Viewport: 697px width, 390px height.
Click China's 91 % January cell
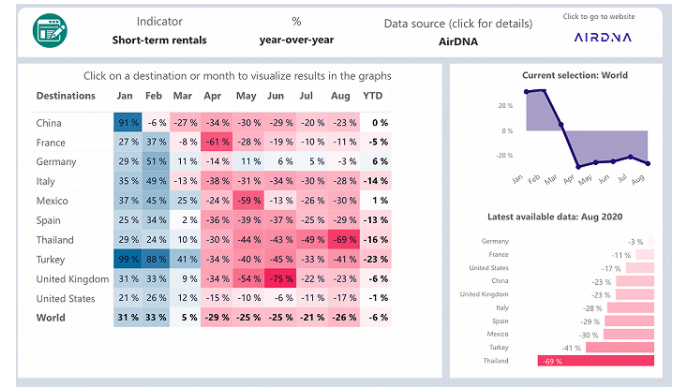click(128, 122)
